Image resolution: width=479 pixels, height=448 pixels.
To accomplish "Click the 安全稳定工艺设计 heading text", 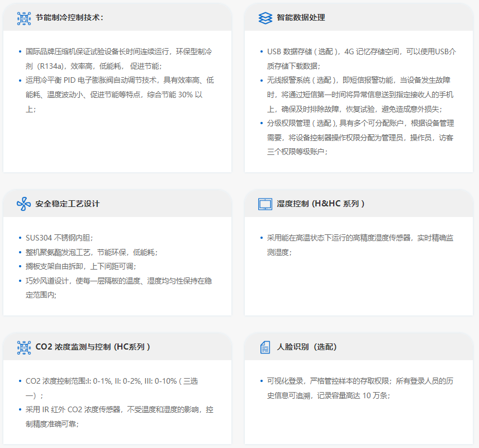I will [67, 204].
